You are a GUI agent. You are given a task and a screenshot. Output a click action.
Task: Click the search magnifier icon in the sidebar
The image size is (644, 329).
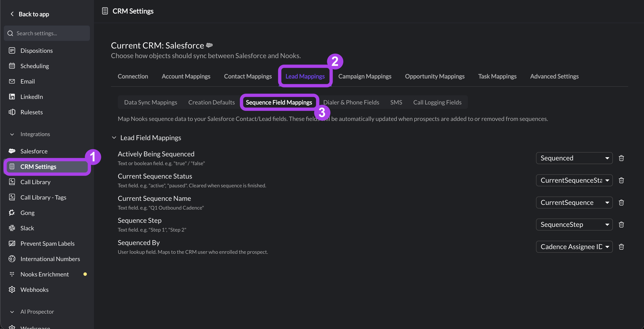(x=10, y=33)
